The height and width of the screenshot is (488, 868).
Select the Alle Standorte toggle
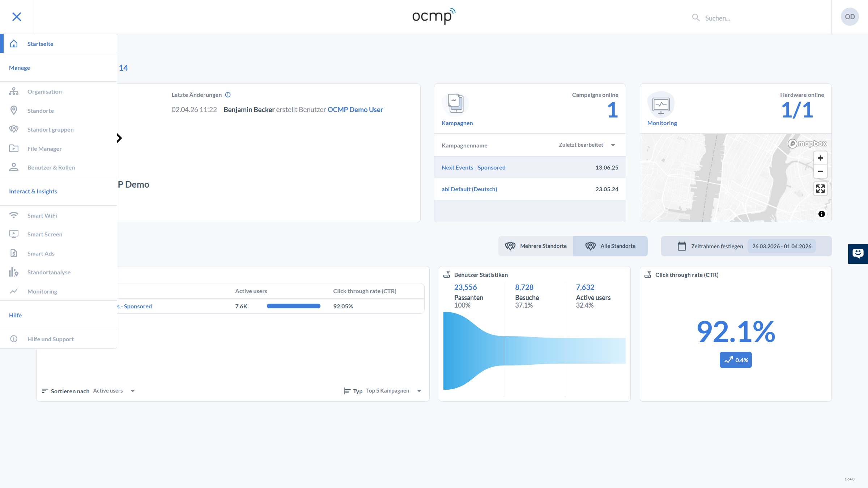(x=610, y=246)
